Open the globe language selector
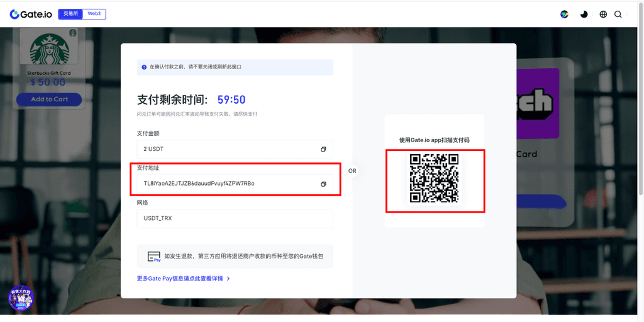 click(603, 14)
